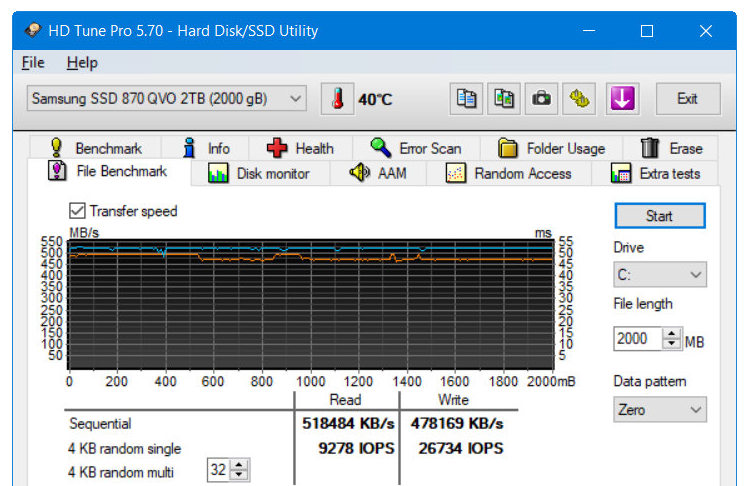Expand the Samsung SSD drive selector dropdown

pyautogui.click(x=295, y=99)
